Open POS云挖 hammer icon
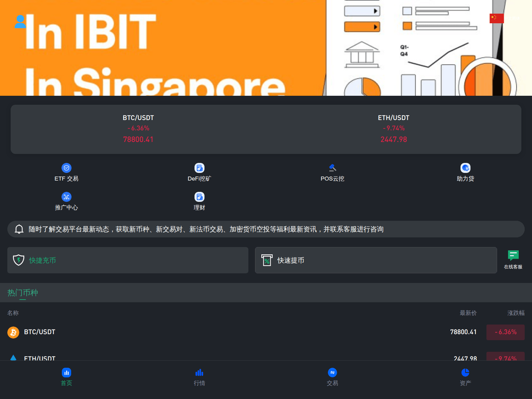This screenshot has width=532, height=399. tap(332, 168)
